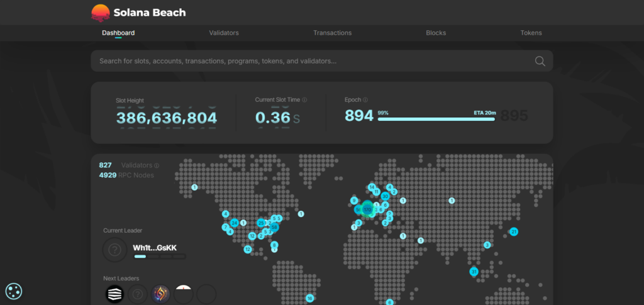This screenshot has height=305, width=644.
Task: Select the flame-styled next leader avatar
Action: click(x=160, y=293)
